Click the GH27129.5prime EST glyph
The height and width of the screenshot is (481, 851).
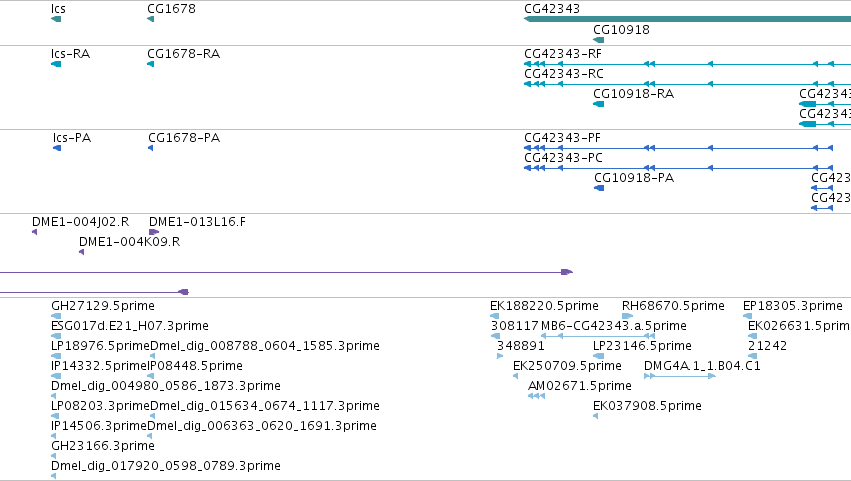(x=56, y=316)
